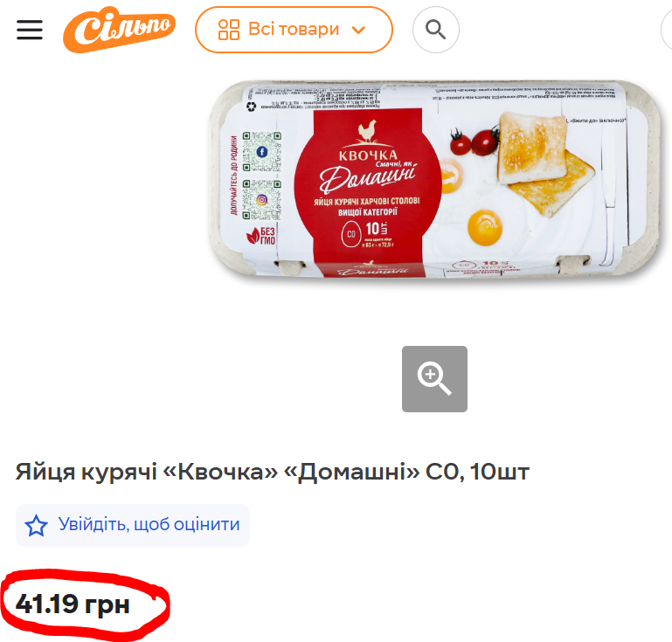
Task: Click the partially visible round button at top right
Action: pos(667,30)
